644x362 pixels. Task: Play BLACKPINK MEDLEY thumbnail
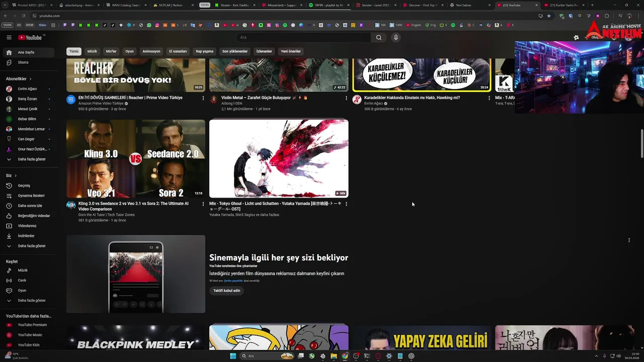click(x=136, y=337)
